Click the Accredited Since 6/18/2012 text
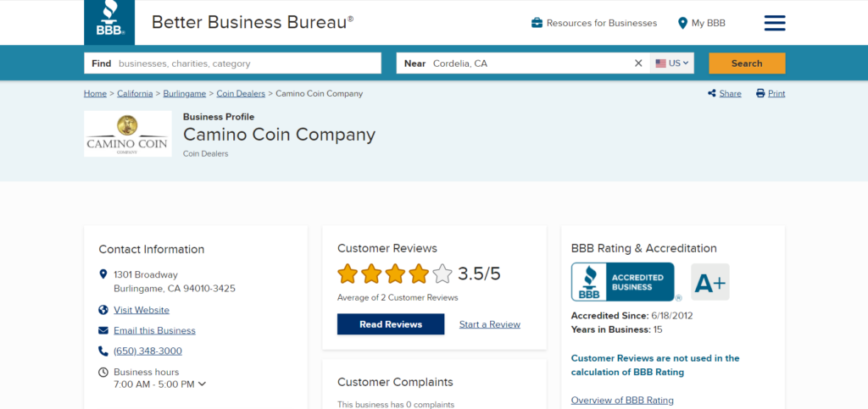 pyautogui.click(x=632, y=316)
